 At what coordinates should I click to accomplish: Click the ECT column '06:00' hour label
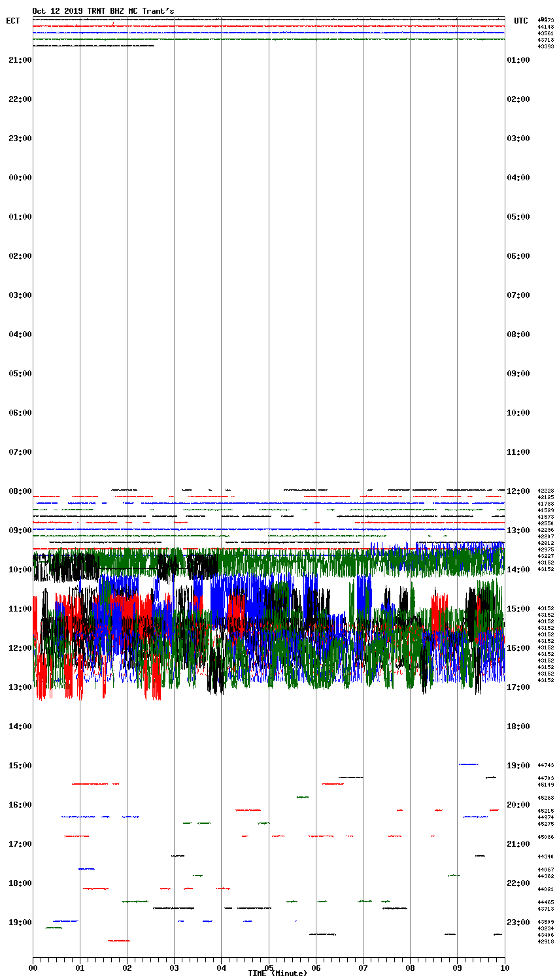pyautogui.click(x=20, y=413)
